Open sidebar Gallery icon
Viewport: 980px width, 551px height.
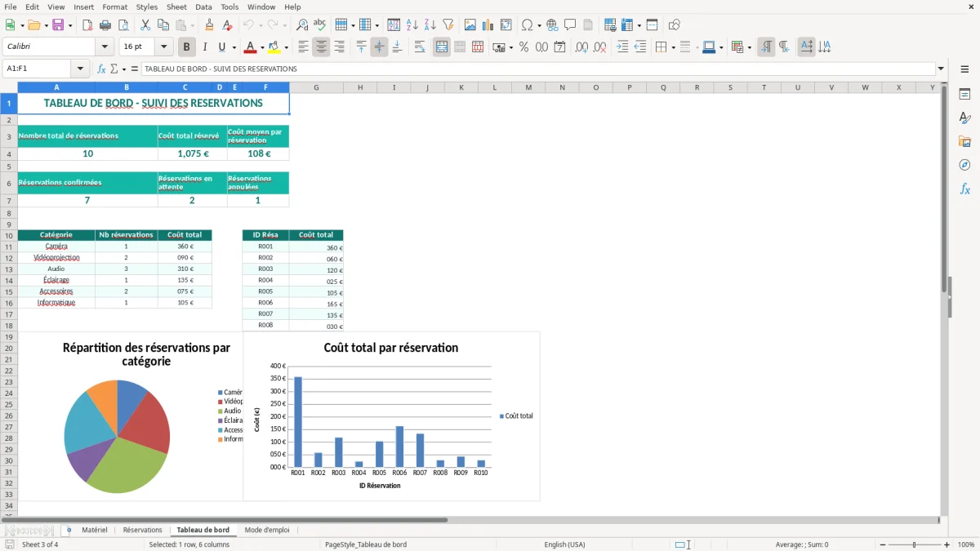coord(964,142)
